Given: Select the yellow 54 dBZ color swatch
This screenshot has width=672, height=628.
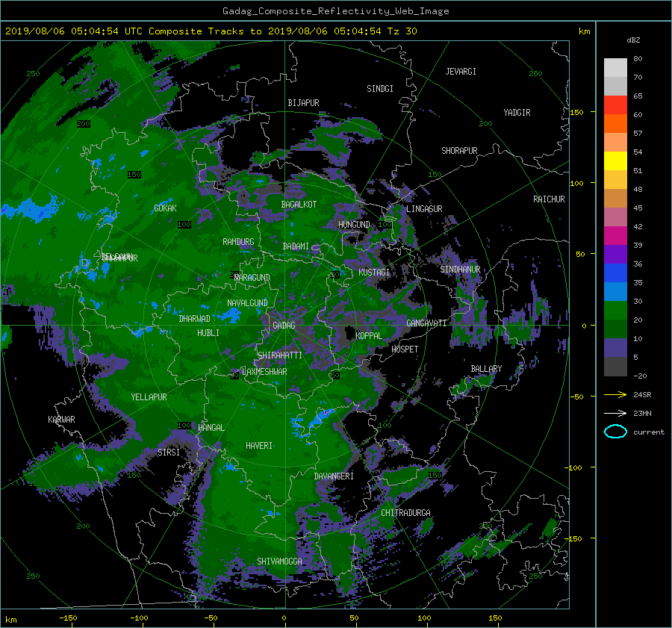Looking at the screenshot, I should pos(615,161).
